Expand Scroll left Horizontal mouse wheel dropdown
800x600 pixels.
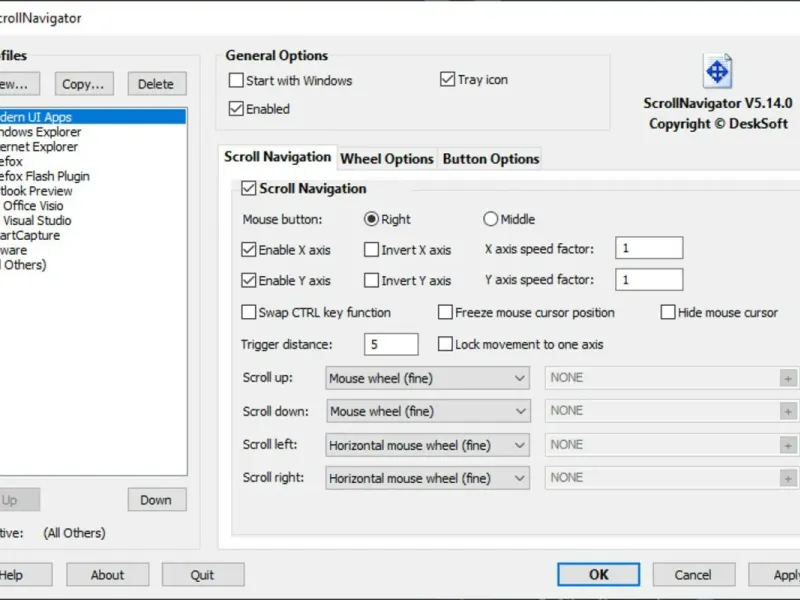point(428,445)
